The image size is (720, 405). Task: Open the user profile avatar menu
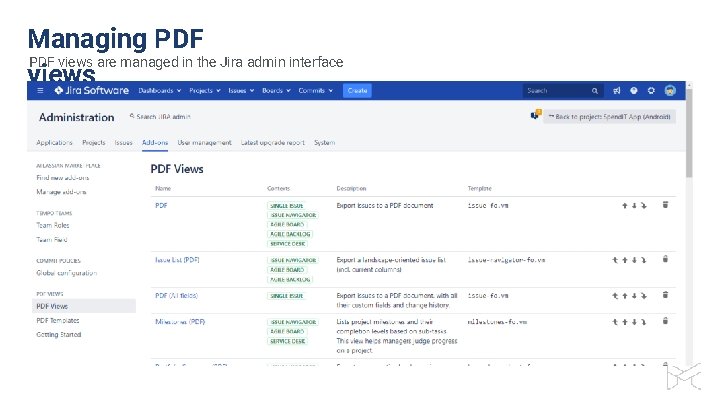(x=670, y=90)
